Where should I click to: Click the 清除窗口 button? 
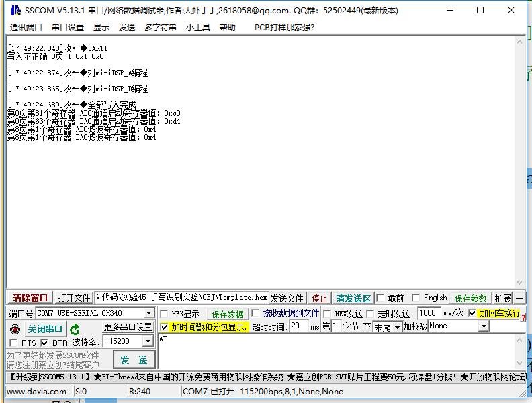pos(30,298)
